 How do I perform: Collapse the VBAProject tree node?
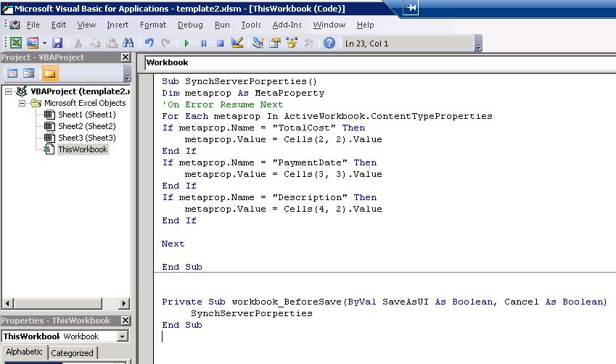[9, 91]
